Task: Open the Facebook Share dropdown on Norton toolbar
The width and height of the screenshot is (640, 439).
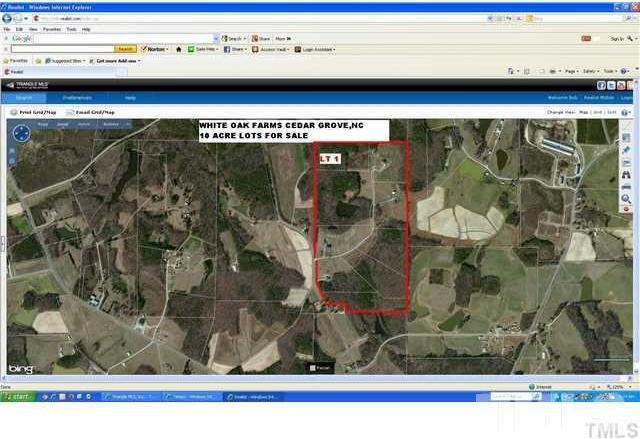Action: (235, 49)
